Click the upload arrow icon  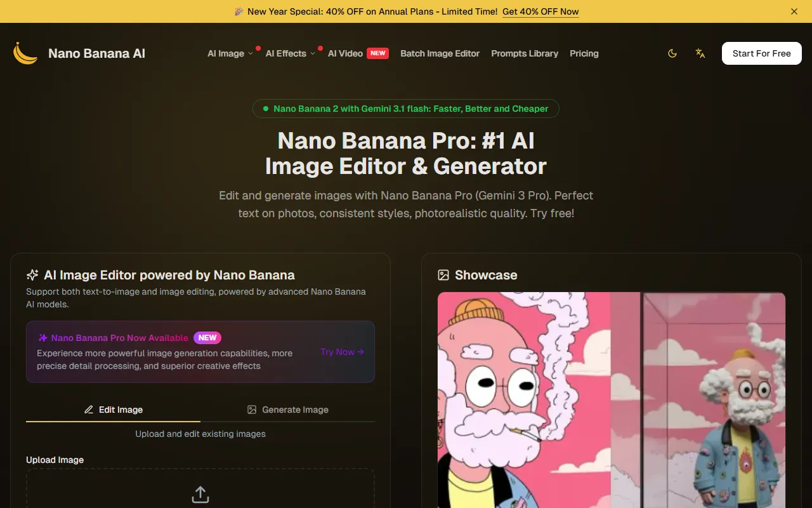200,494
